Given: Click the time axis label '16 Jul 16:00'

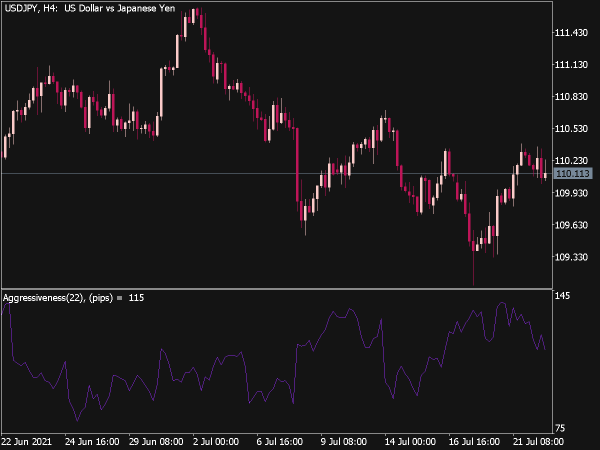Looking at the screenshot, I should click(x=474, y=442).
